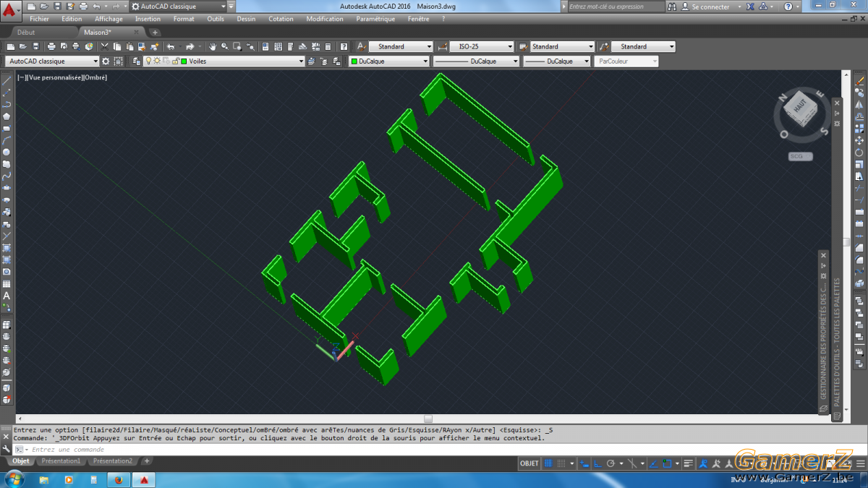
Task: Select the Line tool in the Draw toolbar
Action: coord(7,81)
